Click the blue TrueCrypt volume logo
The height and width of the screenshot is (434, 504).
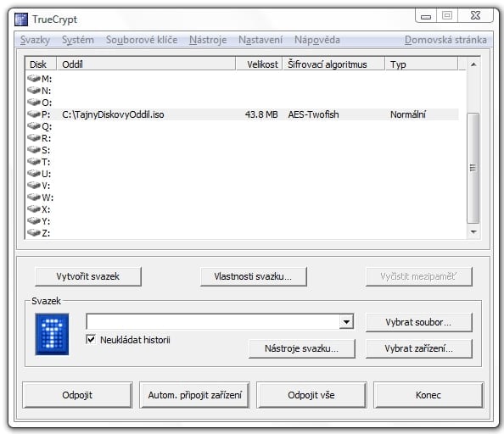[x=52, y=334]
